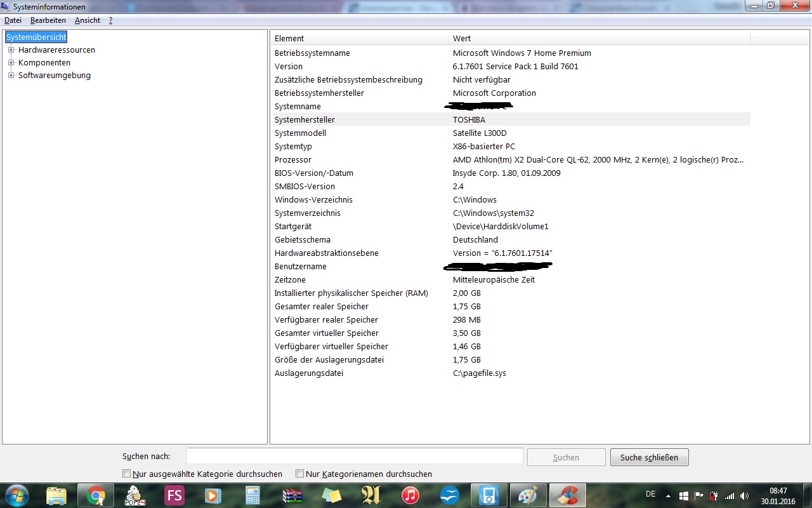Select Systemübersicht in the tree

36,37
